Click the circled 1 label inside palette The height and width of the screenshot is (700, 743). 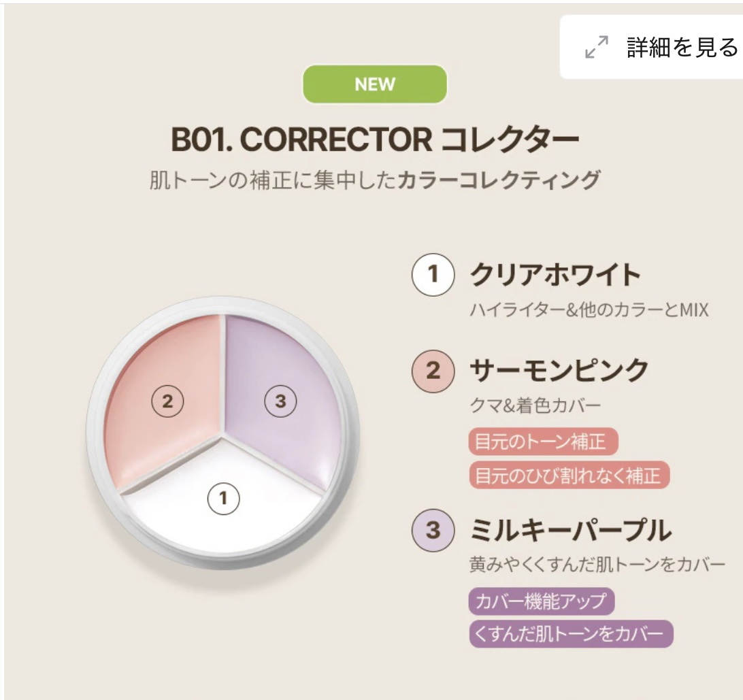(224, 499)
